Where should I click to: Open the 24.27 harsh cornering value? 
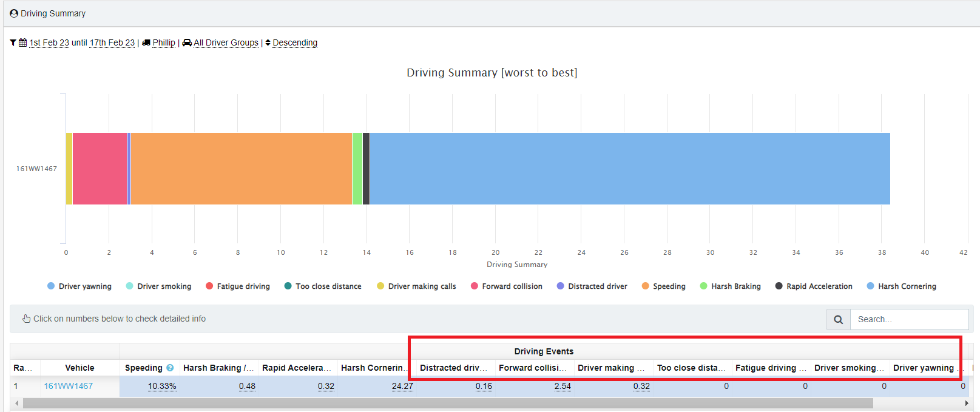(402, 386)
